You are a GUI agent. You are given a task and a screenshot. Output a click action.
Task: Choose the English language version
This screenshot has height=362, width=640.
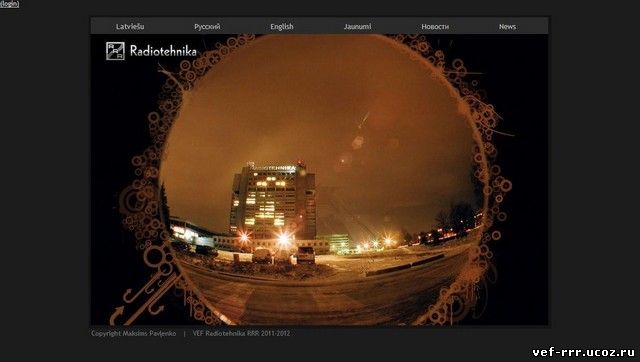[x=282, y=27]
